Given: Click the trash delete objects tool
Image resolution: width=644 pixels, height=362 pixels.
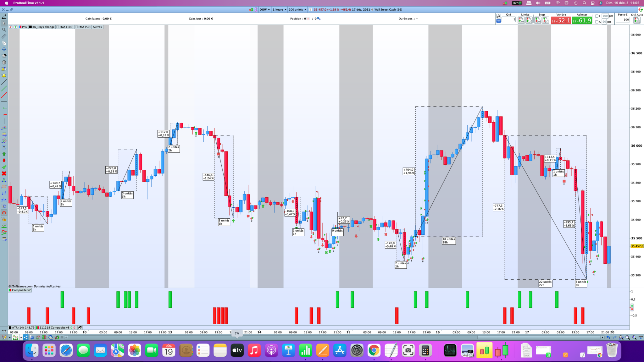Looking at the screenshot, I should click(4, 62).
